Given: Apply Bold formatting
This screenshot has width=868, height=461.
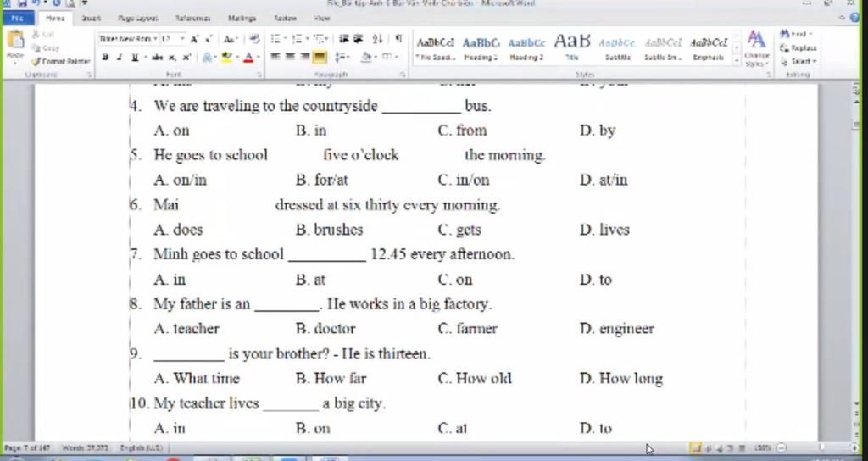Looking at the screenshot, I should point(105,57).
